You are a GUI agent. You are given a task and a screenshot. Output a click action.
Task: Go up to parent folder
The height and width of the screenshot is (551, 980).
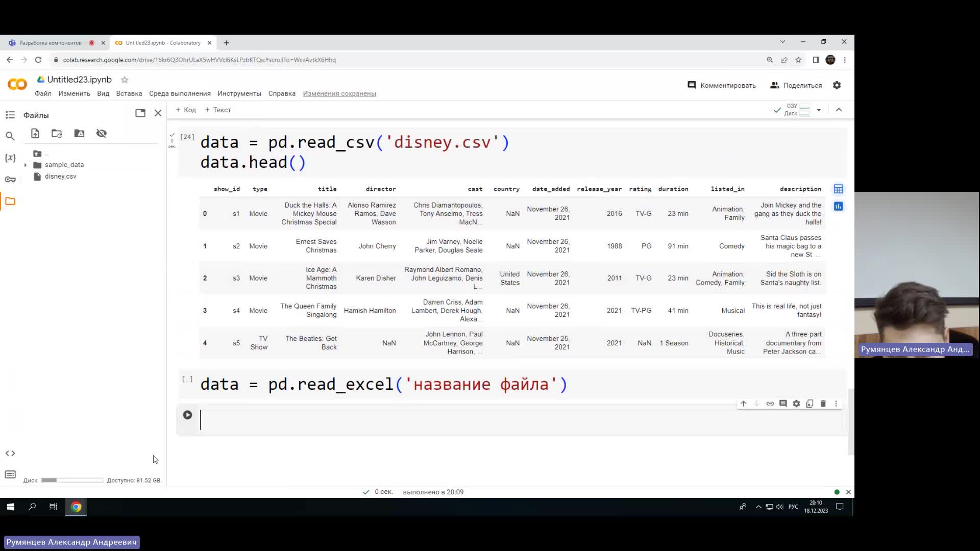pyautogui.click(x=37, y=154)
